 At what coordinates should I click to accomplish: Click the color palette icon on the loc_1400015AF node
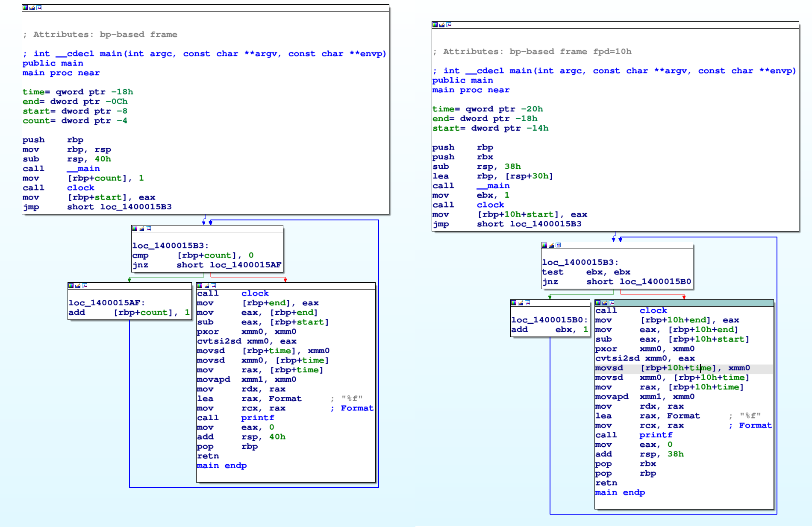coord(71,286)
